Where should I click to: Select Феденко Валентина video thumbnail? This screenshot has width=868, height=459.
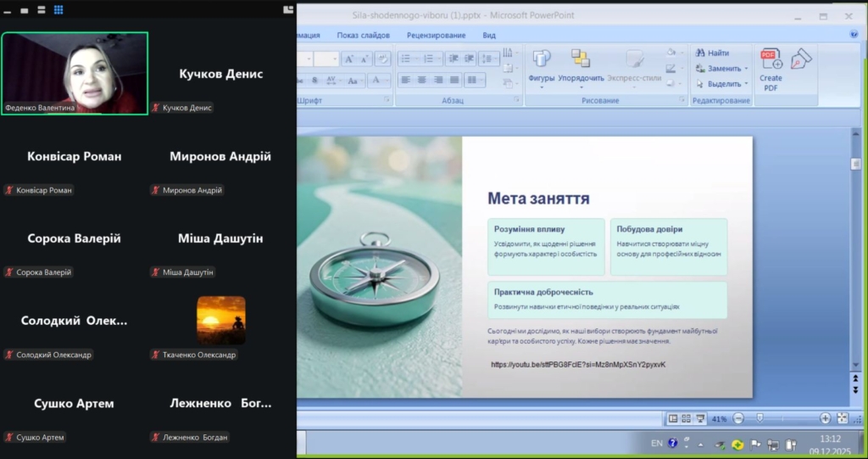[75, 73]
